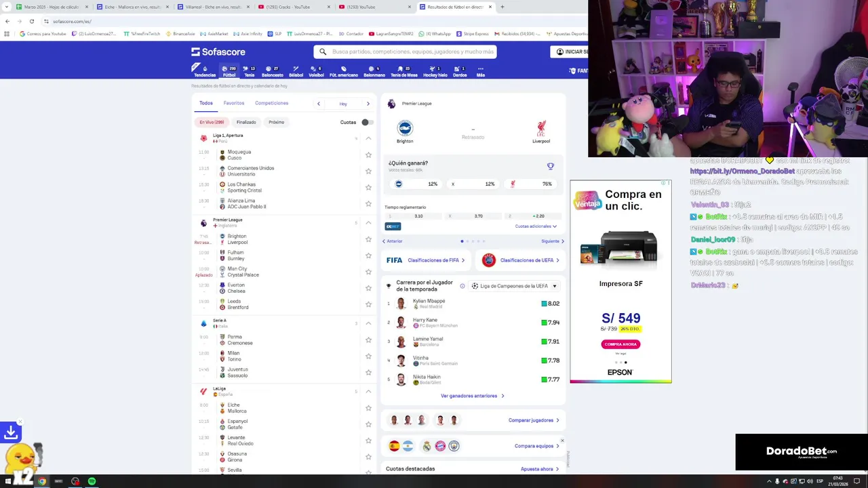Open the Fút. americano category
Screen dimensions: 868x488
click(x=343, y=71)
